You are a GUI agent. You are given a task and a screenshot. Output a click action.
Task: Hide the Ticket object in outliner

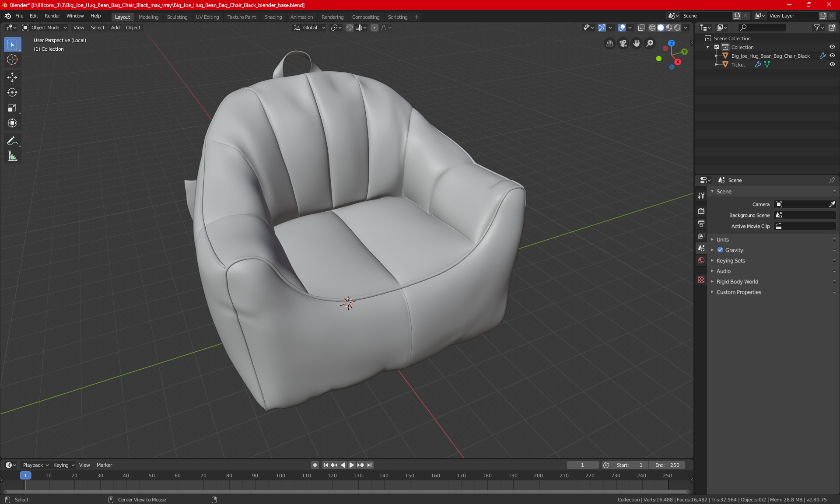click(x=832, y=65)
